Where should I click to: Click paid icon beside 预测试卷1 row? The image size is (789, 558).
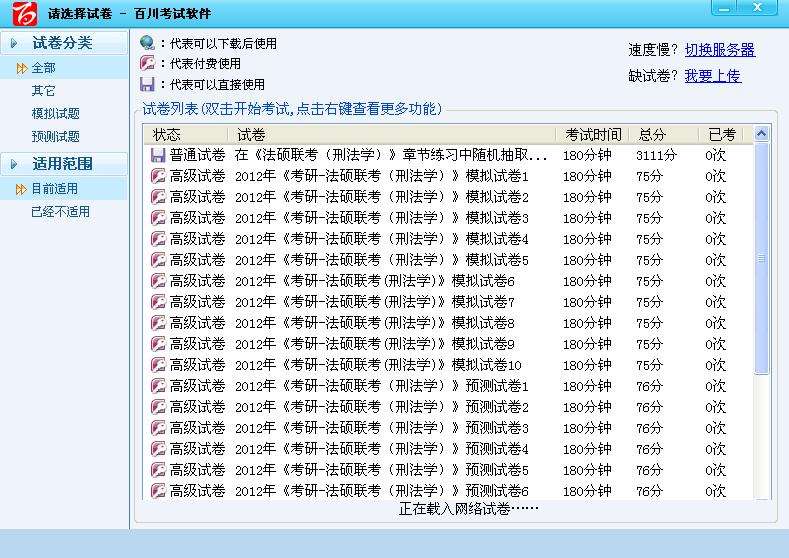coord(158,385)
